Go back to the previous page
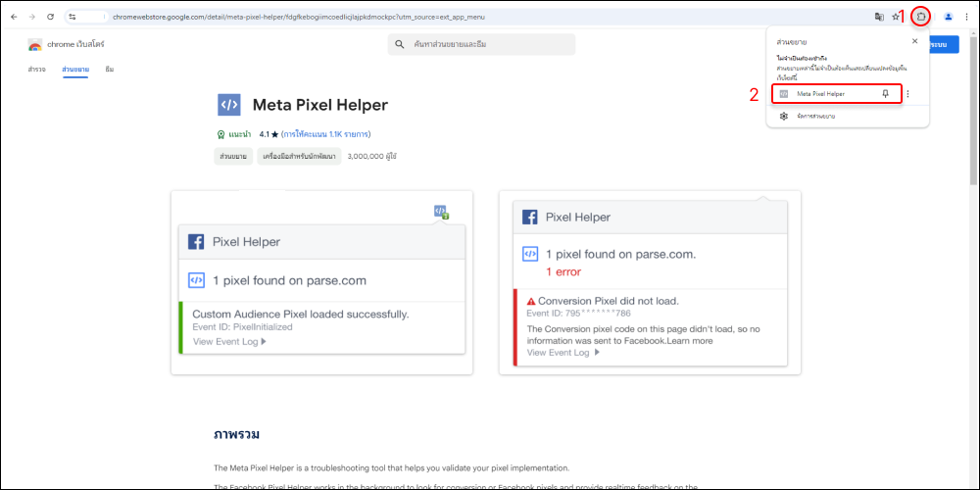This screenshot has width=980, height=490. point(15,17)
